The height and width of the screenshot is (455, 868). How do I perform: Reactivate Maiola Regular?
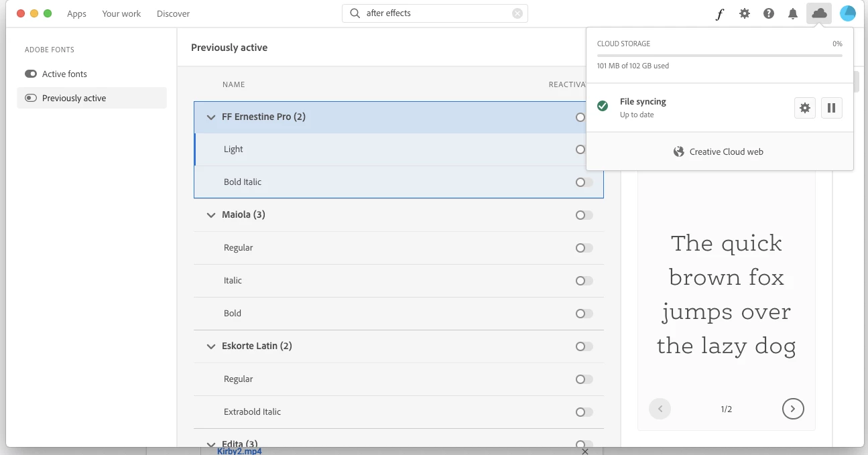pos(584,248)
